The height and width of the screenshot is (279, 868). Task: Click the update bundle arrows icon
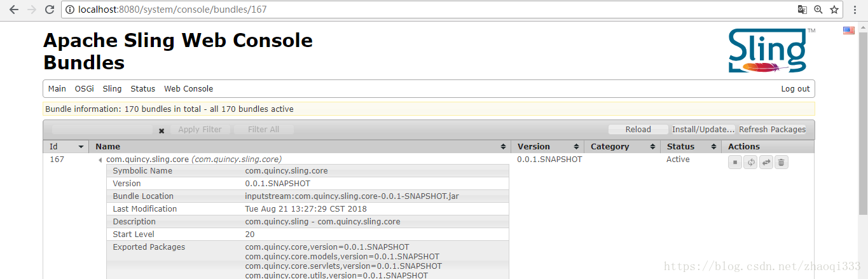click(766, 162)
